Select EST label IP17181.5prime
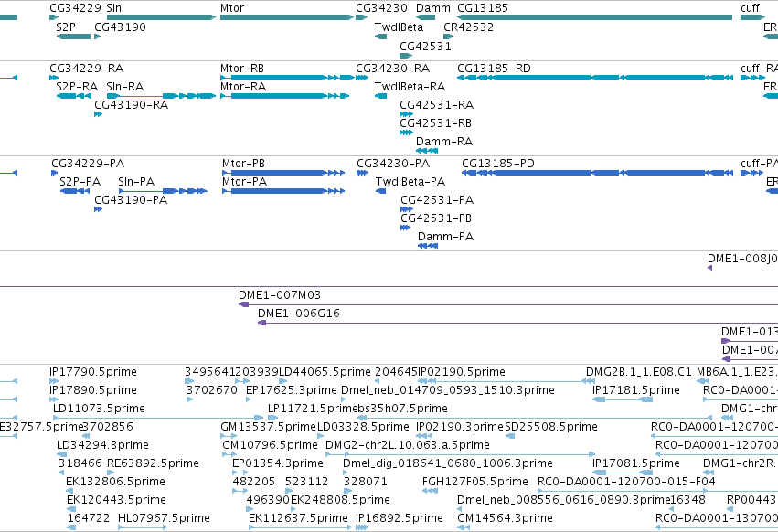Viewport: 778px width, 532px height. [636, 390]
